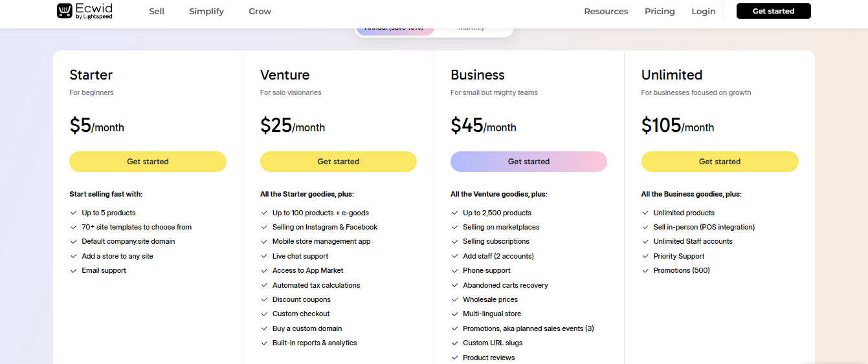
Task: Expand the Simplify navigation menu
Action: [x=206, y=11]
